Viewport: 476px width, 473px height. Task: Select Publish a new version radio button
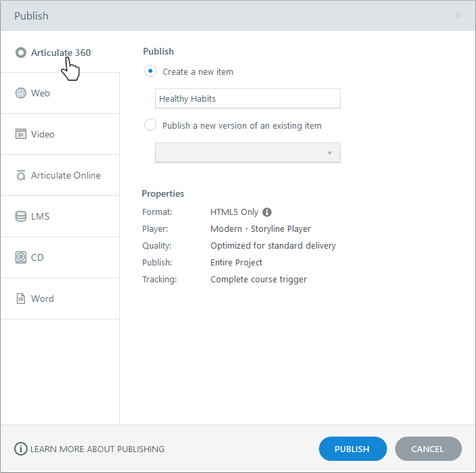tap(150, 125)
